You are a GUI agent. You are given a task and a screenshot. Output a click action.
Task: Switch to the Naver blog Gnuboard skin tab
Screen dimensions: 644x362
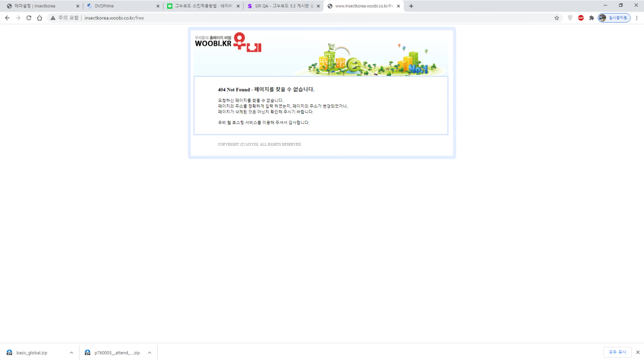[x=203, y=6]
